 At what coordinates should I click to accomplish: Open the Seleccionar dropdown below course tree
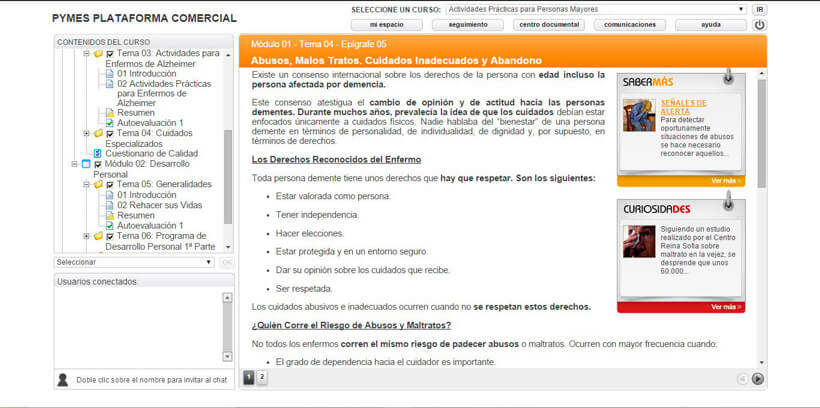[x=134, y=262]
